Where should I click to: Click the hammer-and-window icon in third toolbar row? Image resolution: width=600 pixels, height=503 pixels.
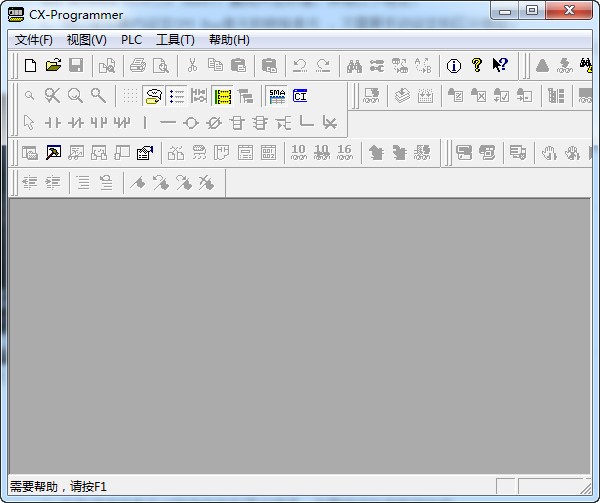click(x=53, y=153)
